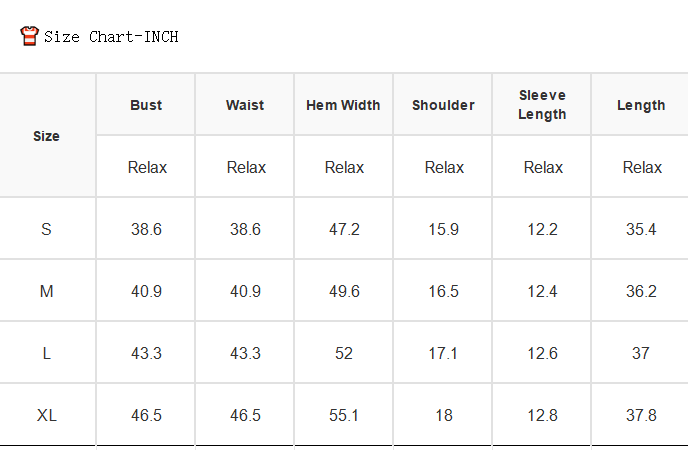688x450 pixels.
Task: Select the Bust column header
Action: pos(146,105)
